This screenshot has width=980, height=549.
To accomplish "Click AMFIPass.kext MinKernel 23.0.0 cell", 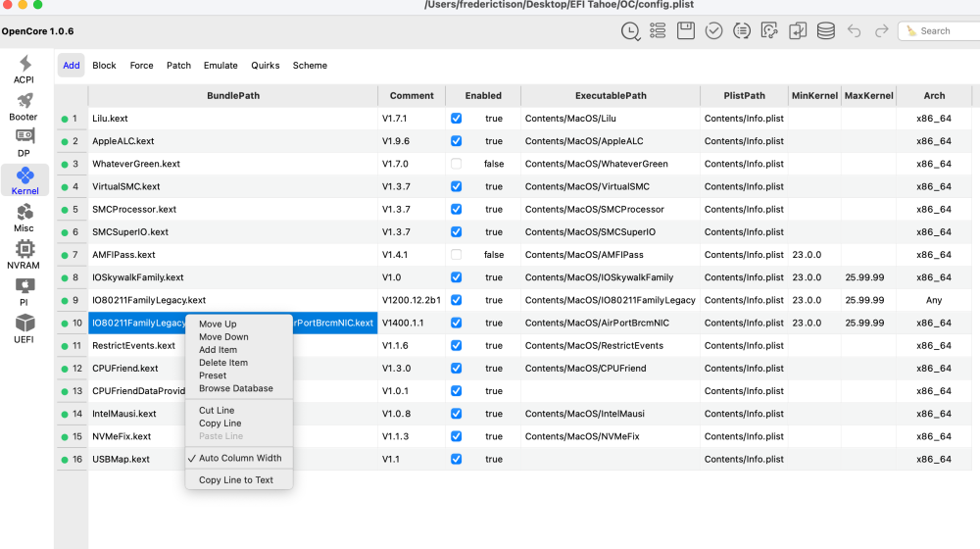I will (x=814, y=255).
